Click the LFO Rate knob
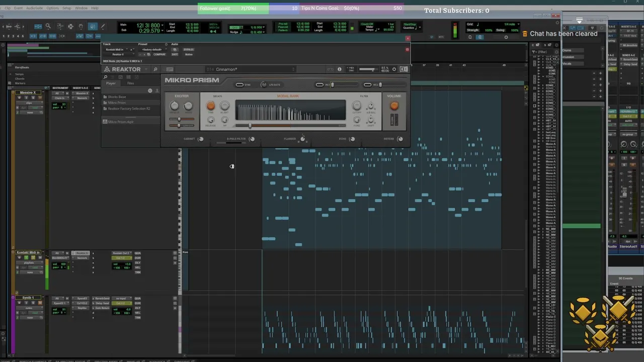644x362 pixels. tap(264, 84)
